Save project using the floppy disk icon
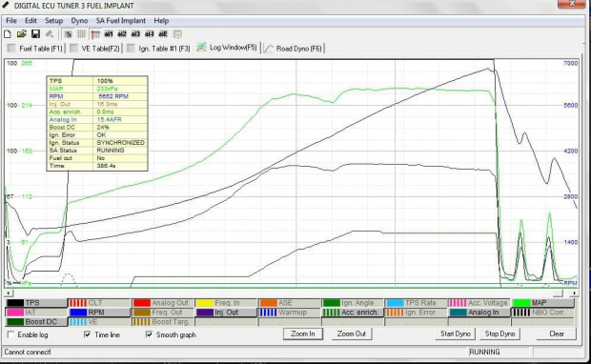Screen dimensions: 591x364 [35, 34]
